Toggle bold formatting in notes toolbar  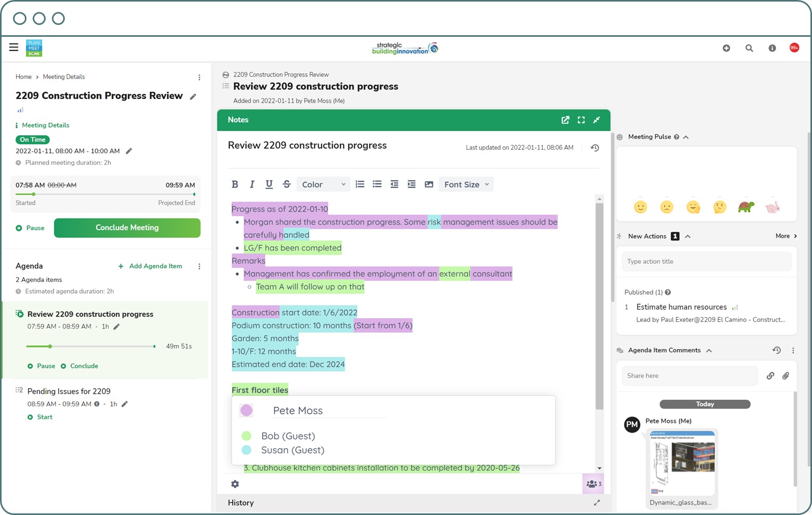pos(235,184)
